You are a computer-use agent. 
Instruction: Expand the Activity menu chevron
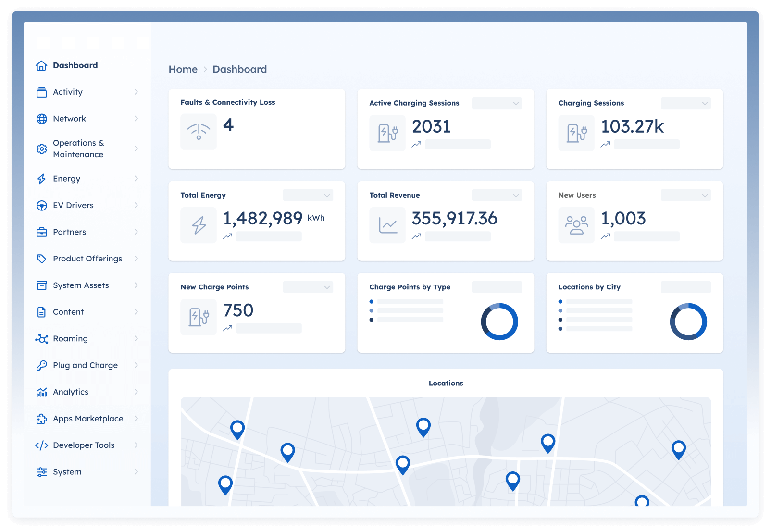pyautogui.click(x=136, y=92)
